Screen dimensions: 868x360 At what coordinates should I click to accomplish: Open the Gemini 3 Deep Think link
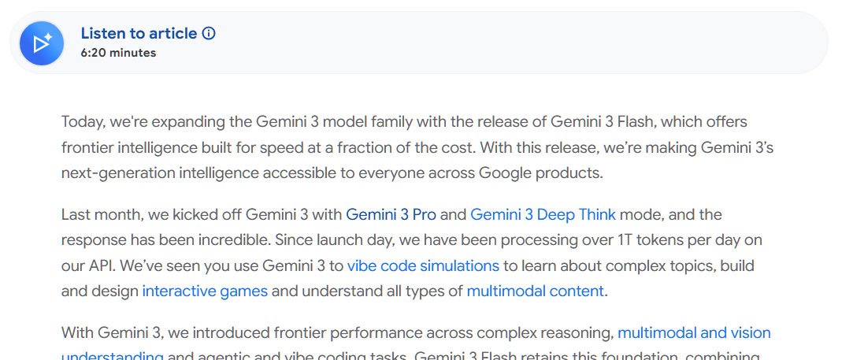tap(543, 214)
